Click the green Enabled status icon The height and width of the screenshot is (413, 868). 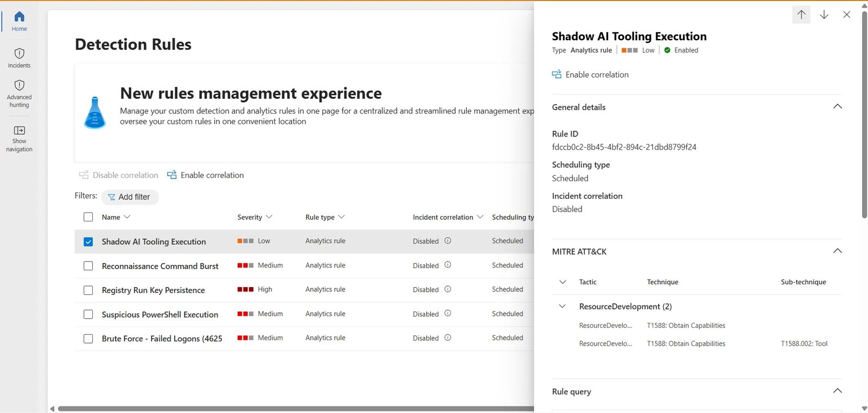pos(667,50)
